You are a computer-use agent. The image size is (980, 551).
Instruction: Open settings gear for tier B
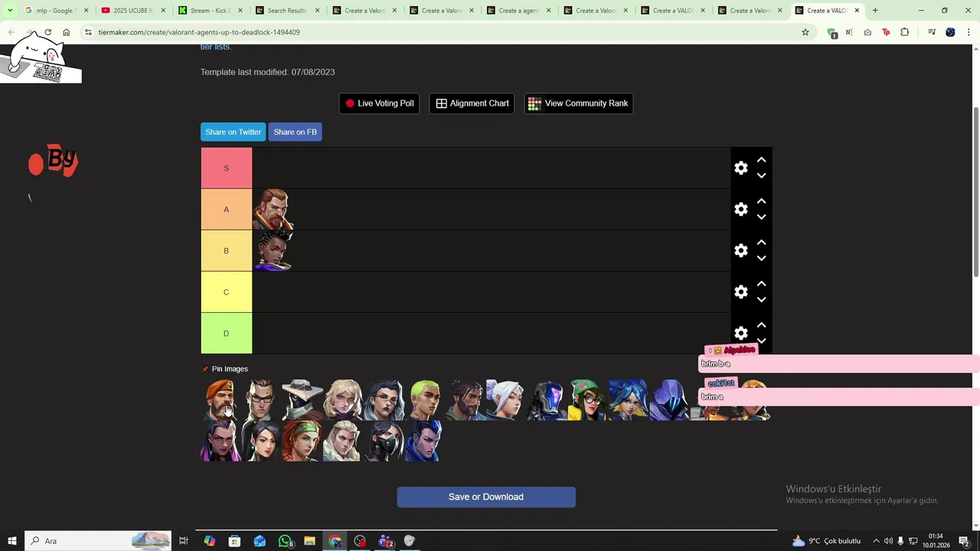[x=741, y=250]
